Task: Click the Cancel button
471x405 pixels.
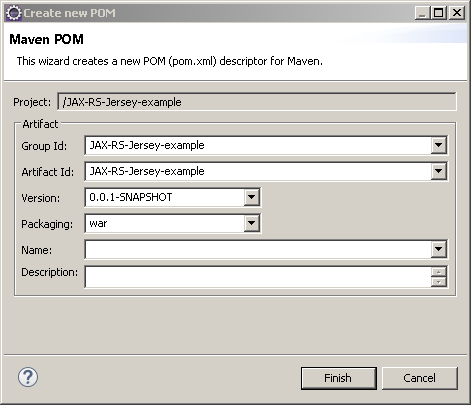Action: pos(420,378)
